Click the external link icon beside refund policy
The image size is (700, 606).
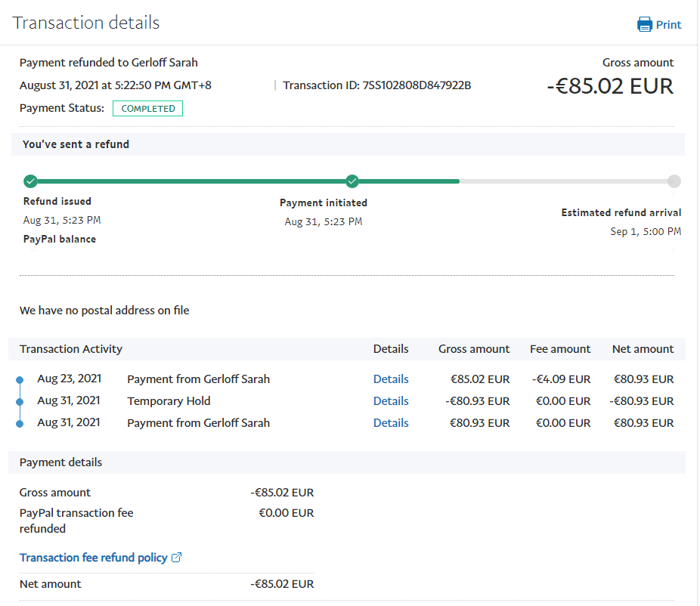[177, 558]
